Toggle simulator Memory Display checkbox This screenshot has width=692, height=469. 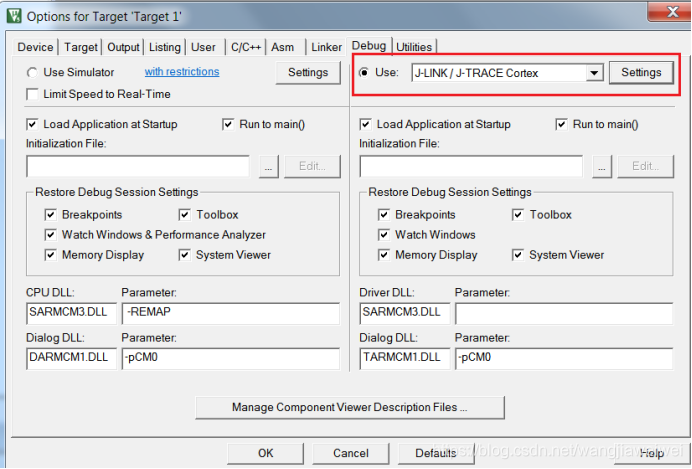50,255
